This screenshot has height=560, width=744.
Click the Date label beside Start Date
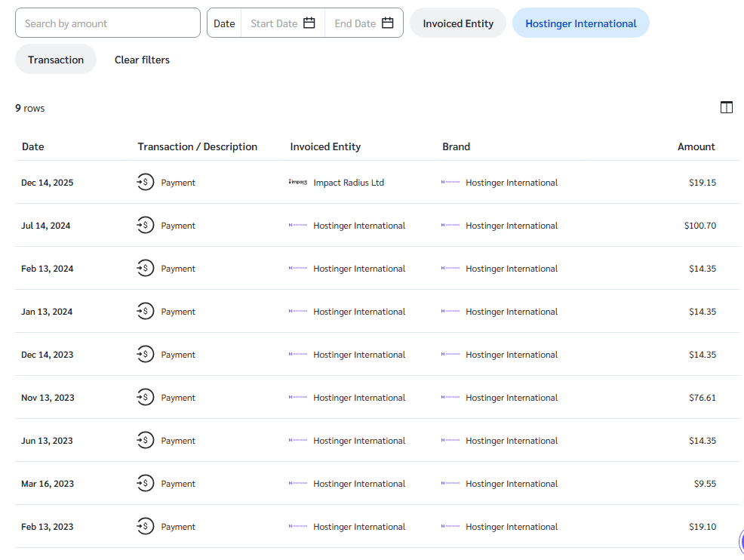(x=224, y=23)
